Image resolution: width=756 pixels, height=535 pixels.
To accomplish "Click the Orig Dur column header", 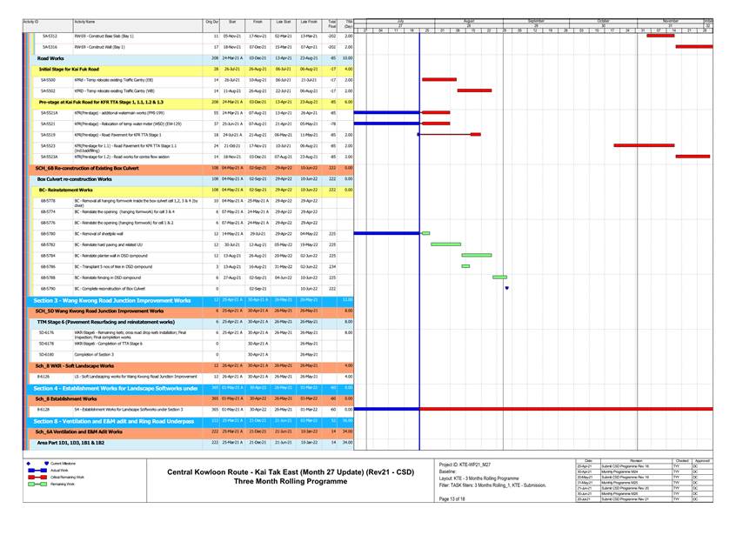I will click(212, 21).
